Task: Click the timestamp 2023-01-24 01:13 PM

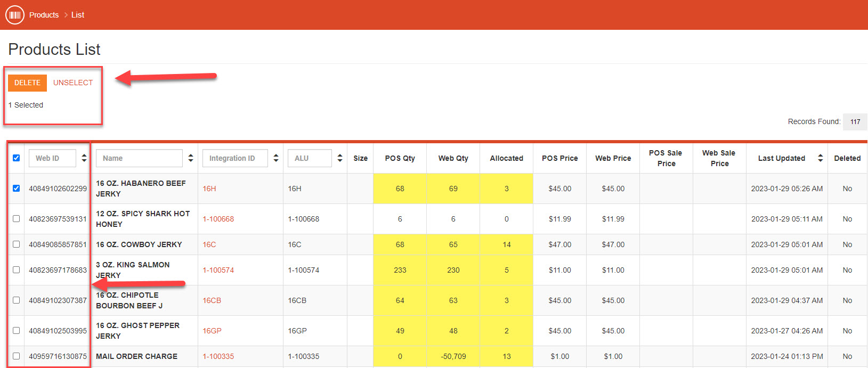Action: pyautogui.click(x=787, y=356)
